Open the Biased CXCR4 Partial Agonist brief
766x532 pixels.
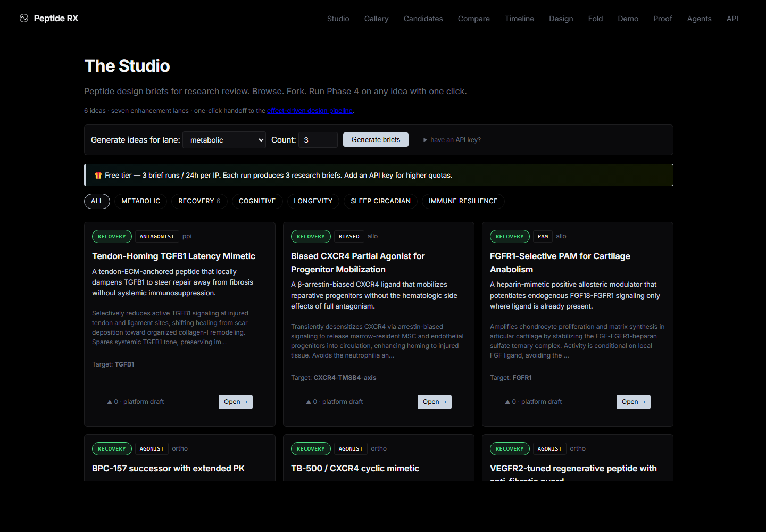[x=435, y=402]
